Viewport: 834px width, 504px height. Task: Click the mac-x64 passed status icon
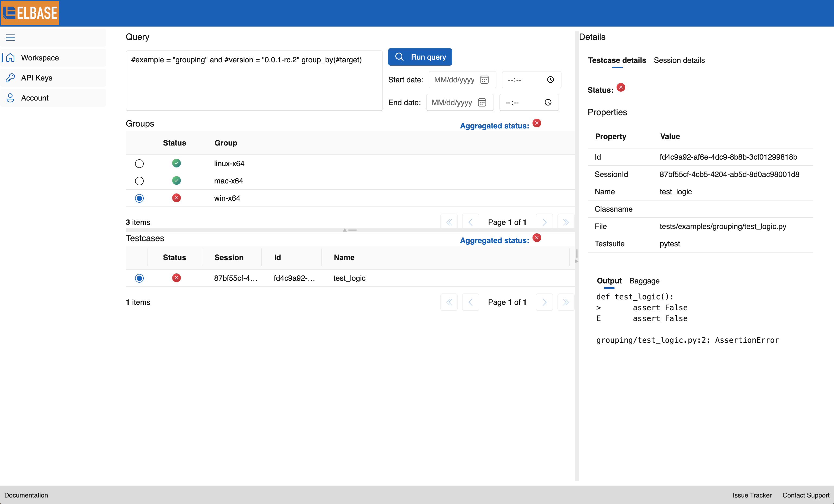176,181
